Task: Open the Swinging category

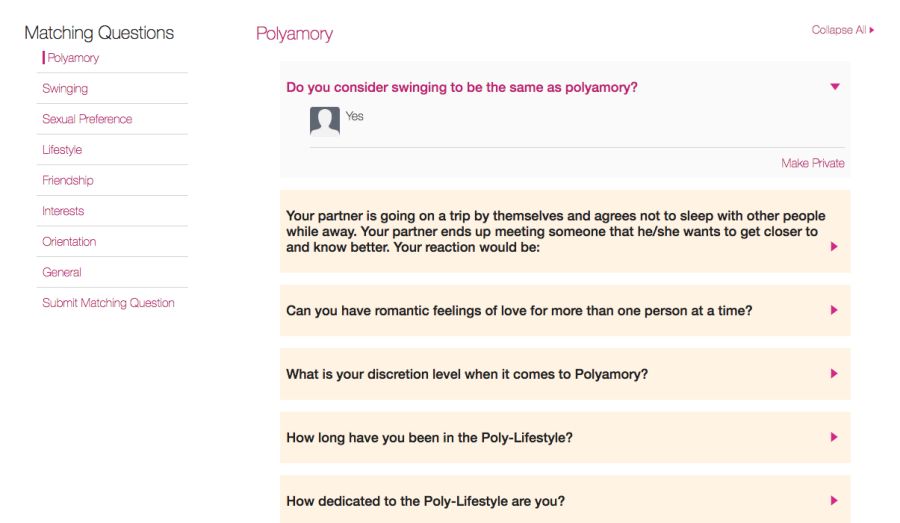Action: click(x=65, y=89)
